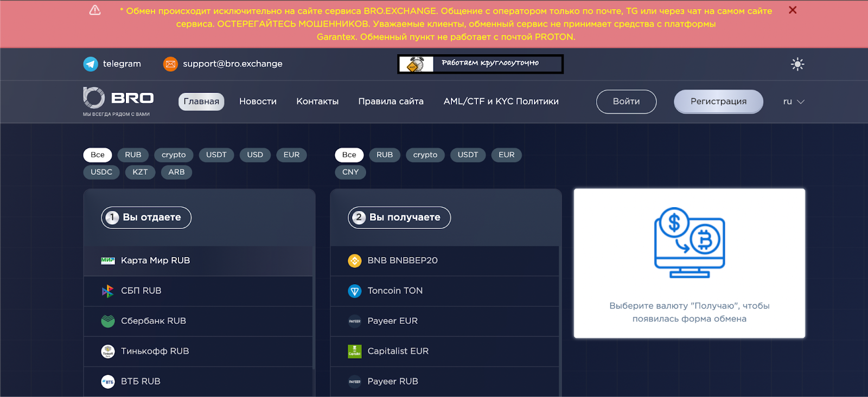This screenshot has width=868, height=397.
Task: Select ARB filter chip
Action: coord(176,172)
